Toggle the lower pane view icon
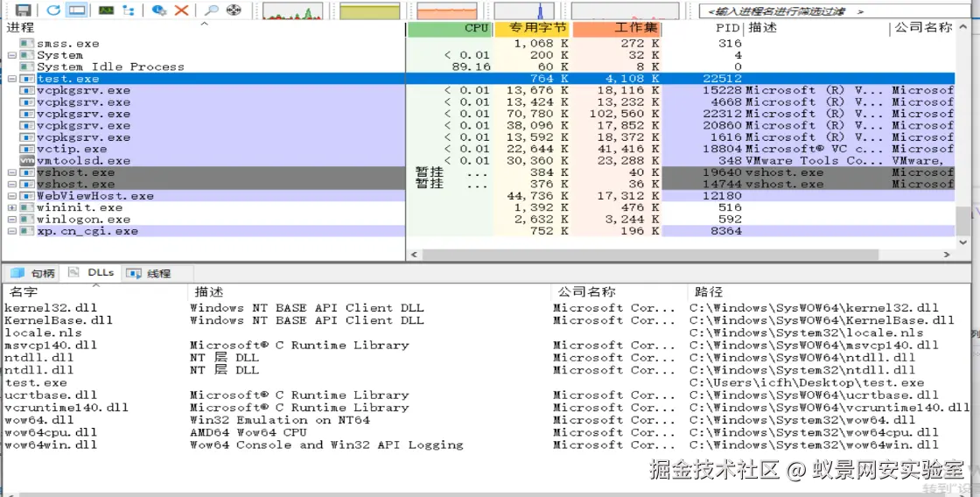This screenshot has width=980, height=497. [77, 10]
